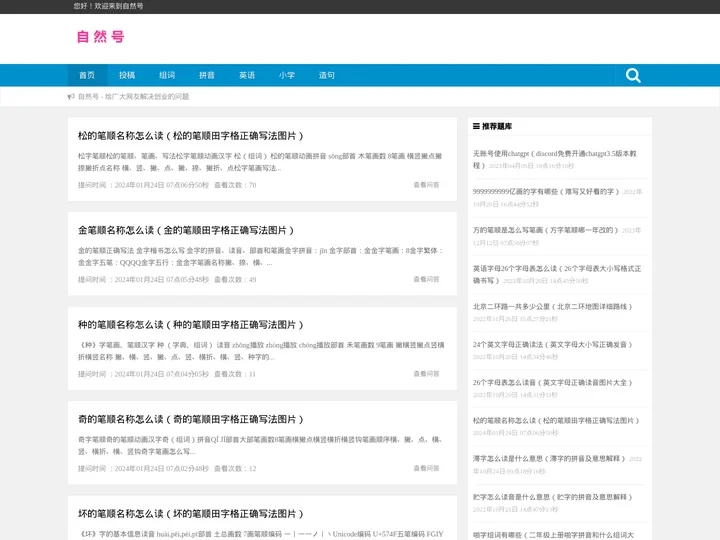This screenshot has height=540, width=720.
Task: Click 查看次数：49 text
Action: [235, 280]
